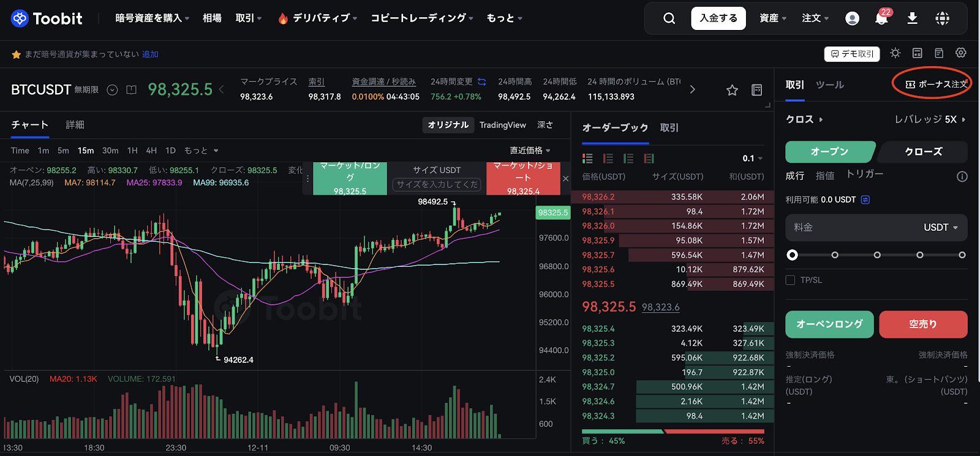Click the search magnifier icon
Viewport: 980px width, 456px height.
pyautogui.click(x=669, y=18)
